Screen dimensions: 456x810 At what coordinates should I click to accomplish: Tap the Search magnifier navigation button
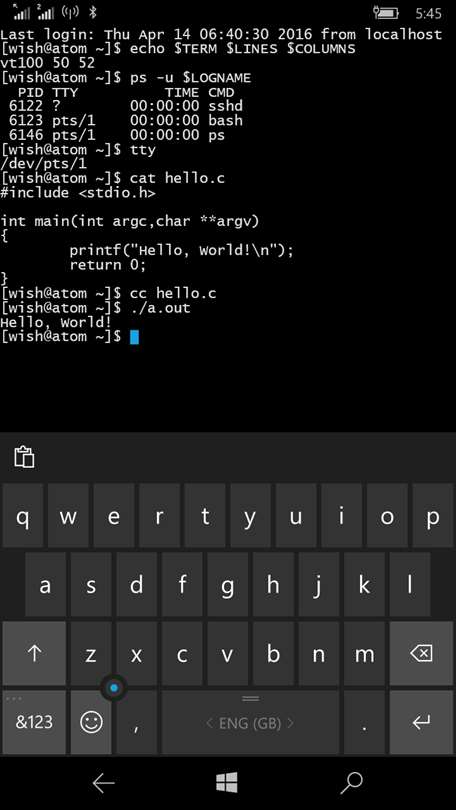click(x=352, y=784)
